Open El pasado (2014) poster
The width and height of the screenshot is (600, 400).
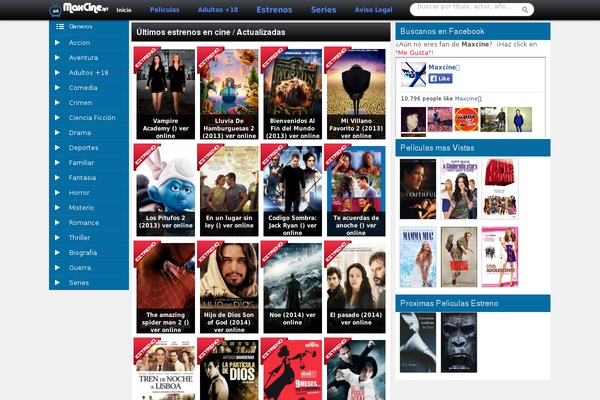pyautogui.click(x=356, y=288)
